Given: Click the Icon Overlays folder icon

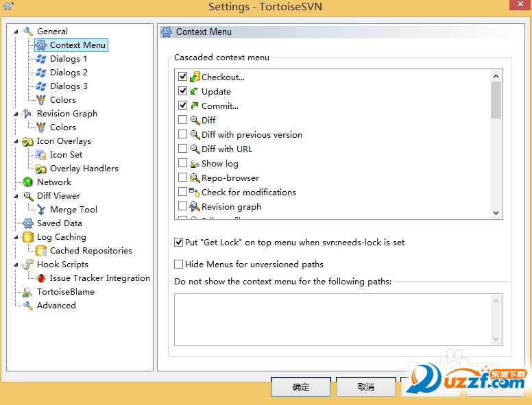Looking at the screenshot, I should coord(27,141).
